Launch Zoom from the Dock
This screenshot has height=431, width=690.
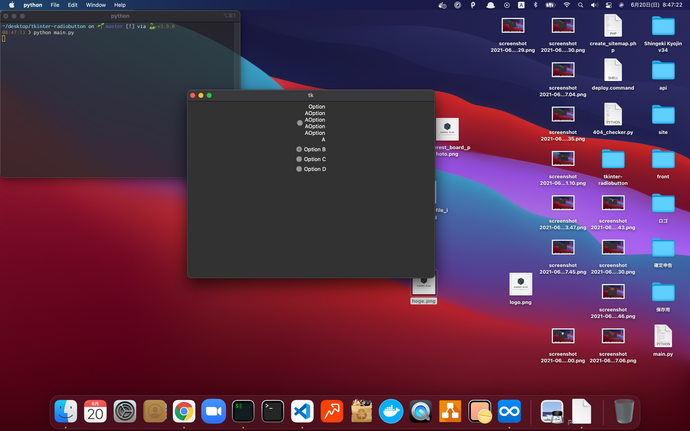[213, 411]
